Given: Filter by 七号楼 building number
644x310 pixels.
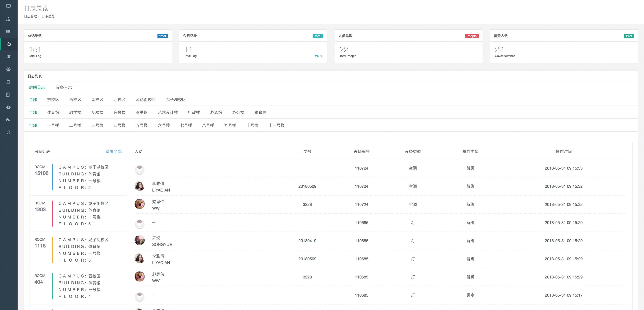Looking at the screenshot, I should pos(186,125).
